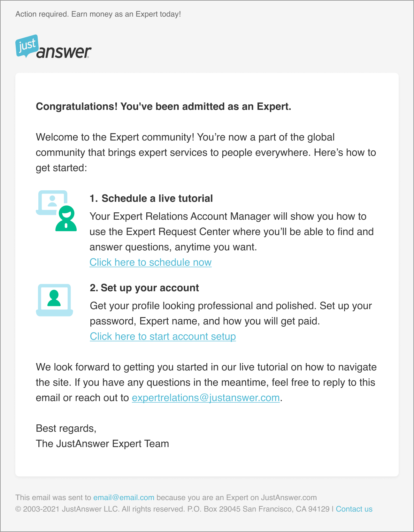This screenshot has width=414, height=532.
Task: Click the email@email.com address in the footer
Action: tap(124, 498)
